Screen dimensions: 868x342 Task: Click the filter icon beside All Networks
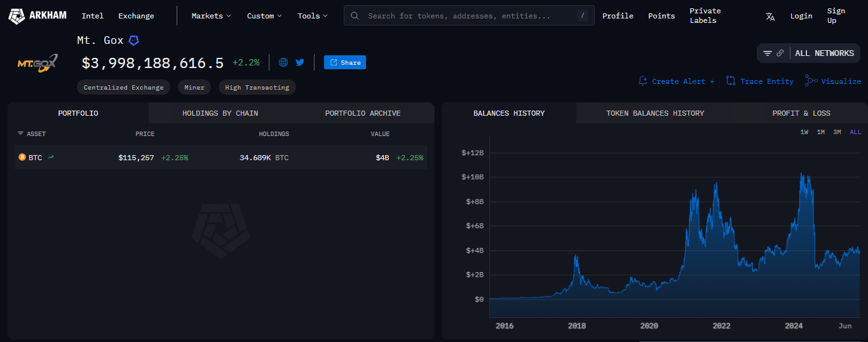tap(768, 53)
